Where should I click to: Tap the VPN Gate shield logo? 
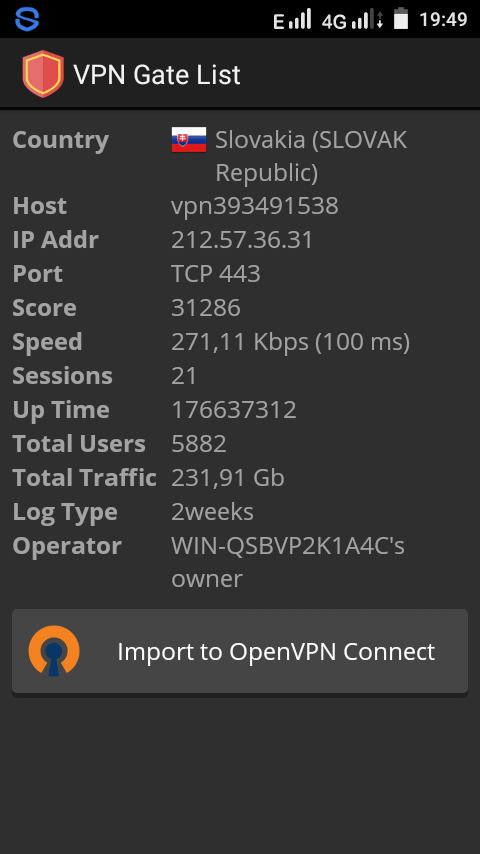(43, 74)
